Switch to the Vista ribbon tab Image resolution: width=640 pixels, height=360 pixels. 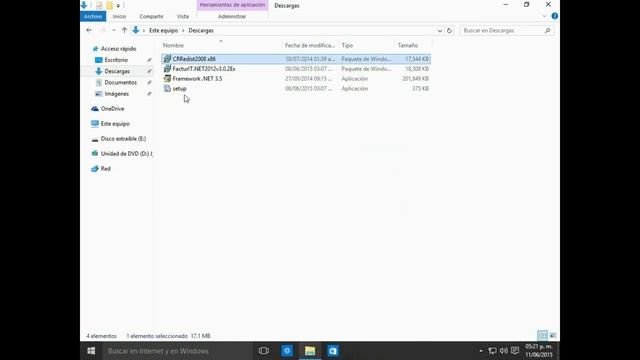point(182,16)
